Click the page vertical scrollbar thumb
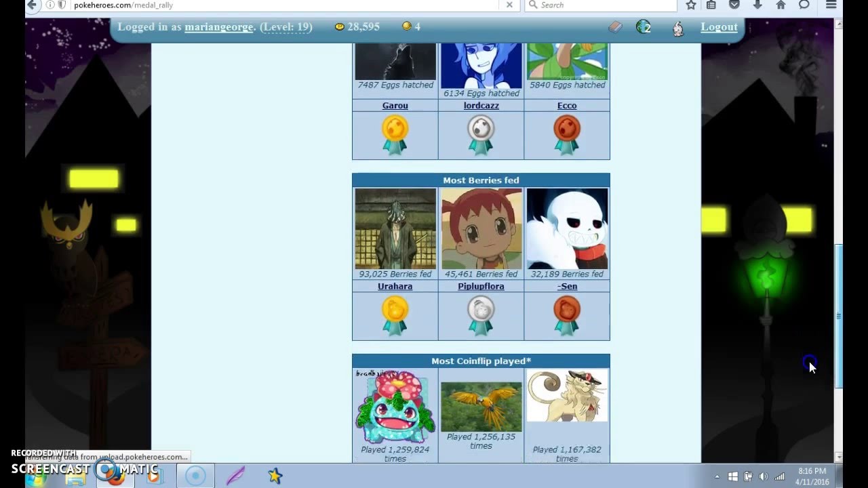Image resolution: width=868 pixels, height=488 pixels. pyautogui.click(x=839, y=316)
